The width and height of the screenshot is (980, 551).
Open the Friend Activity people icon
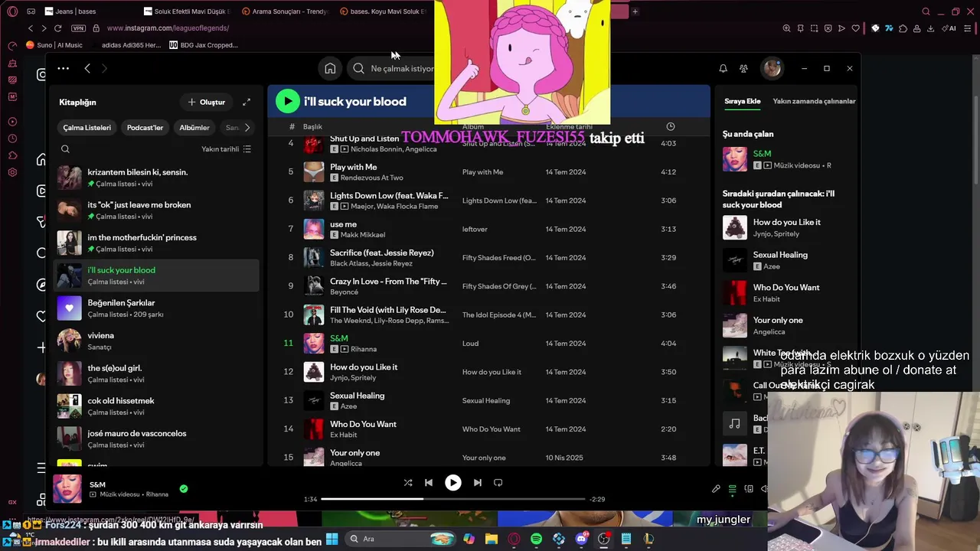pos(743,68)
